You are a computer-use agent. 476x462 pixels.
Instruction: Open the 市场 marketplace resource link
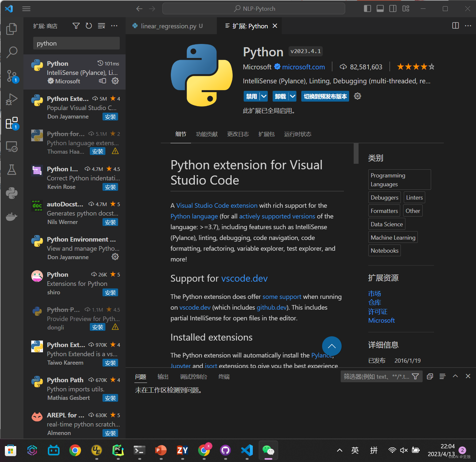(374, 294)
